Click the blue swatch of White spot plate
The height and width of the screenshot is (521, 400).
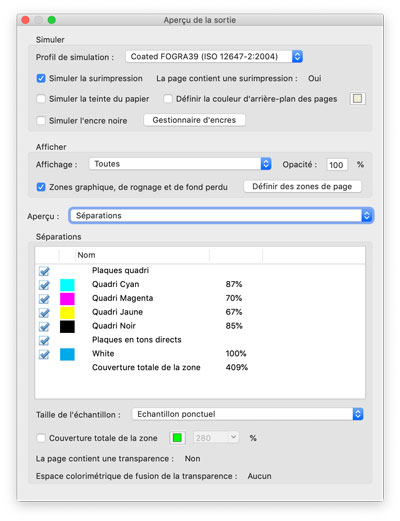tap(67, 354)
